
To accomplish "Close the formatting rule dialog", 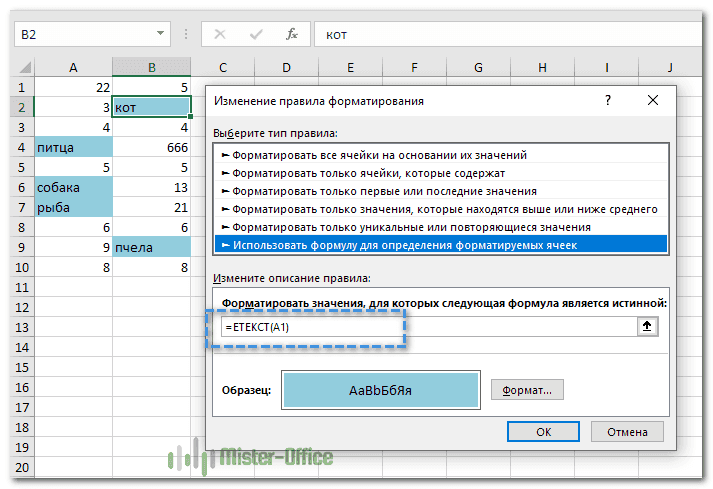I will pyautogui.click(x=653, y=100).
